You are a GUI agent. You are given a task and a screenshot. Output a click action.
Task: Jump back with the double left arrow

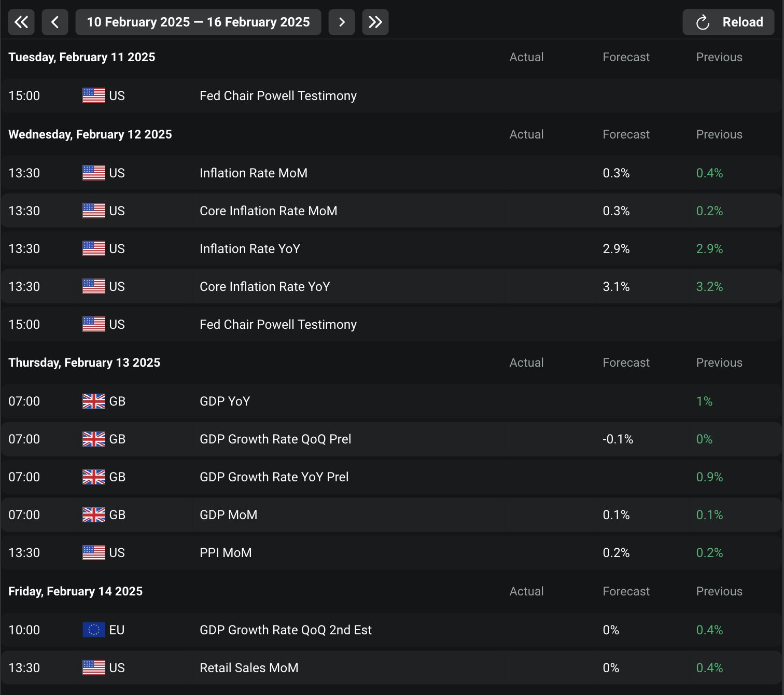[21, 22]
